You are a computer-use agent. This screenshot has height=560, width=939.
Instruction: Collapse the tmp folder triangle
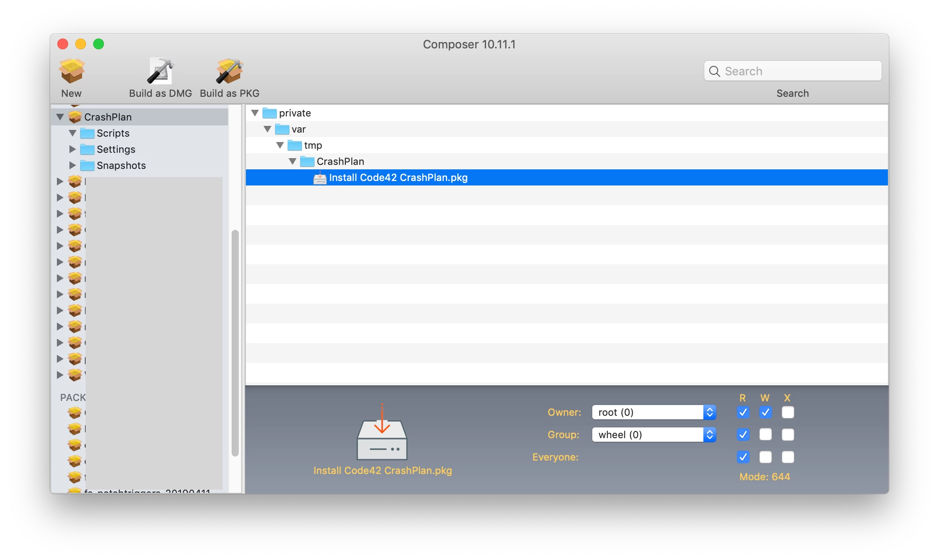pos(280,145)
